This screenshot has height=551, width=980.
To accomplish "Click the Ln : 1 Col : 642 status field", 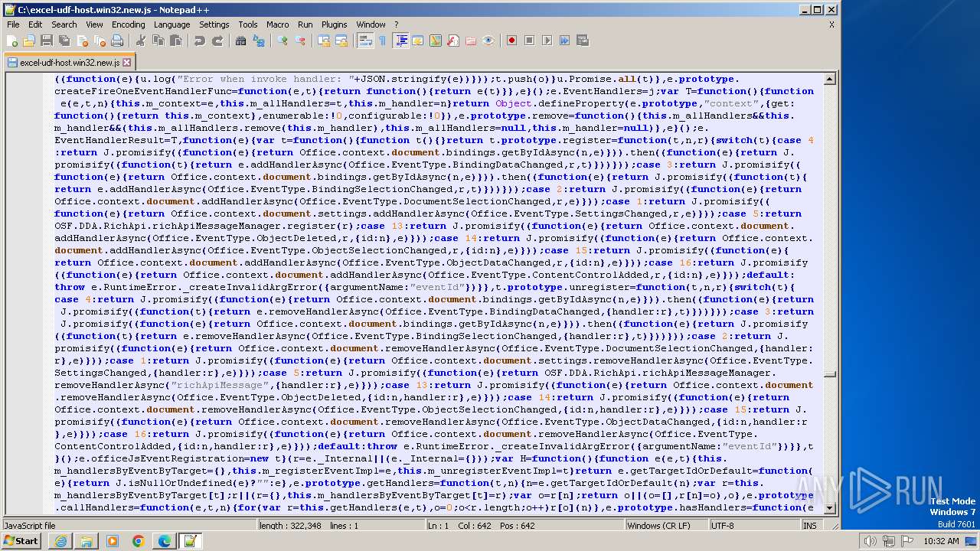I will click(x=524, y=526).
